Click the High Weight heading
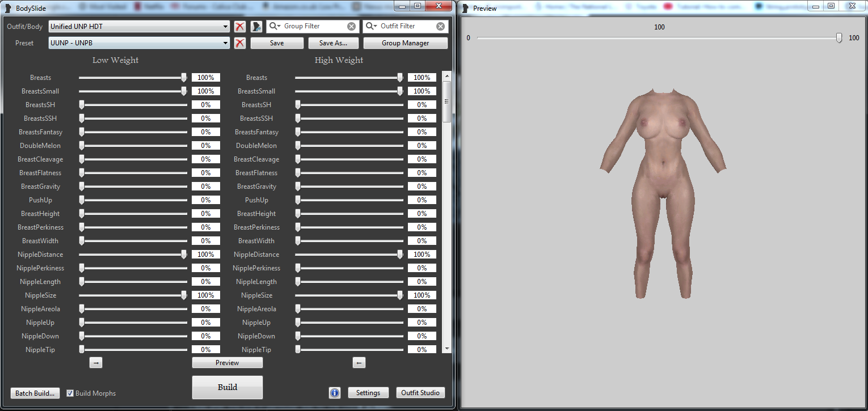The height and width of the screenshot is (411, 868). (x=339, y=60)
